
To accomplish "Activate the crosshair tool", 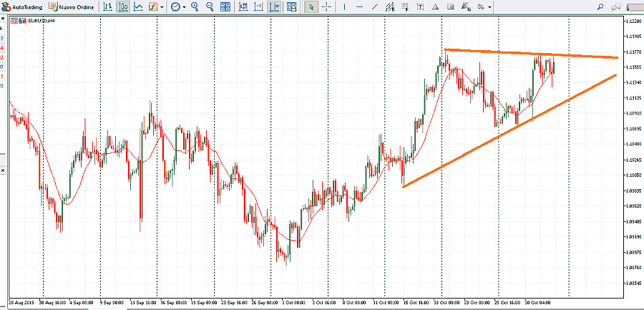I will tap(326, 7).
